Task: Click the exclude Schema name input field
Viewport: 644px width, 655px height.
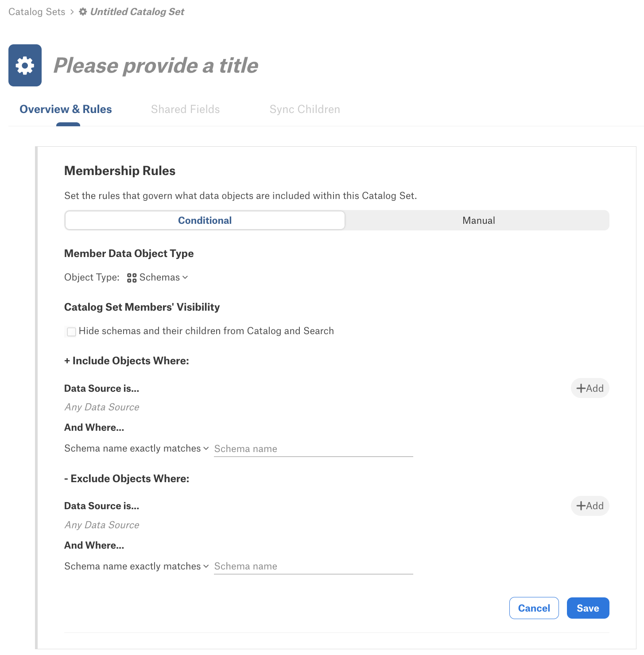Action: click(313, 566)
